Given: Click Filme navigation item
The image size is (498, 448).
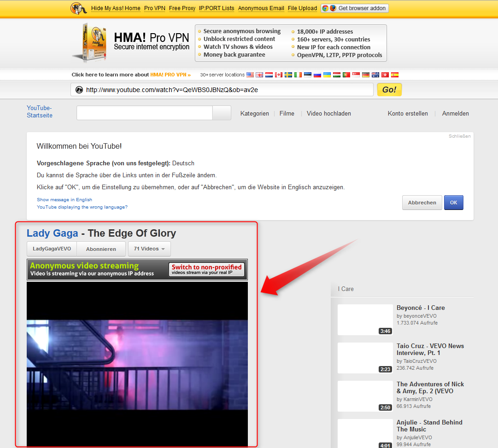Looking at the screenshot, I should coord(287,113).
